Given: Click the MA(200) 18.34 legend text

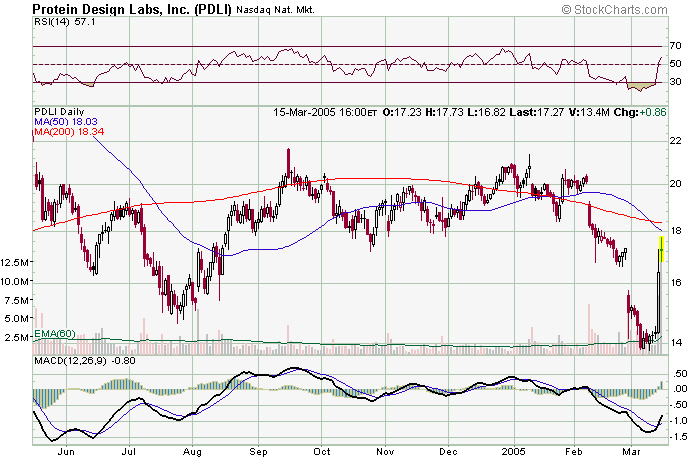Looking at the screenshot, I should click(x=69, y=131).
